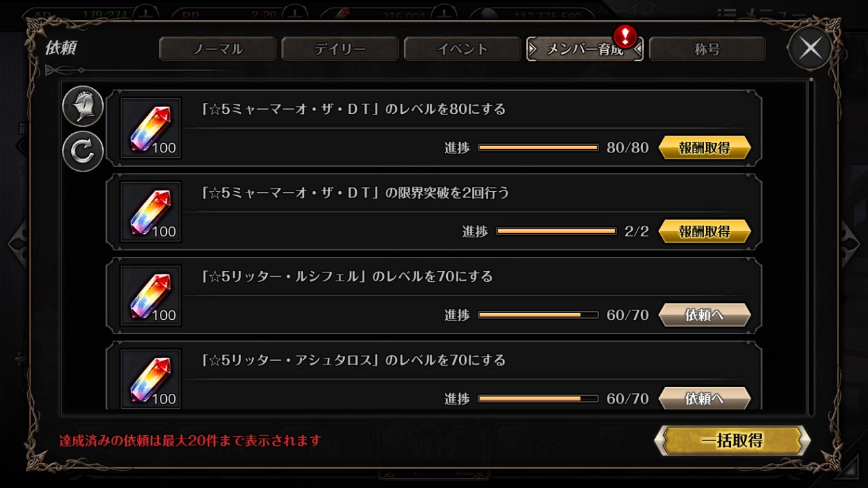Open the 称号 tab
Viewport: 868px width, 488px height.
coord(707,49)
